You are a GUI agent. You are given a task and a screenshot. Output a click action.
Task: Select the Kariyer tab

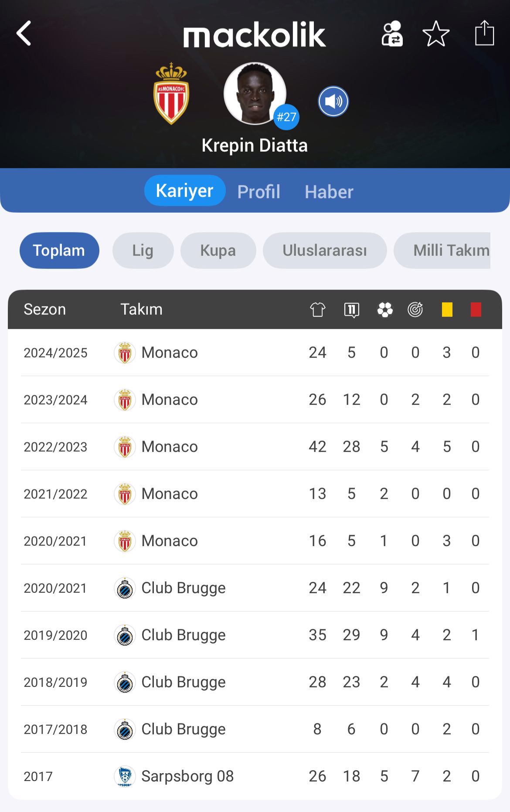[185, 190]
